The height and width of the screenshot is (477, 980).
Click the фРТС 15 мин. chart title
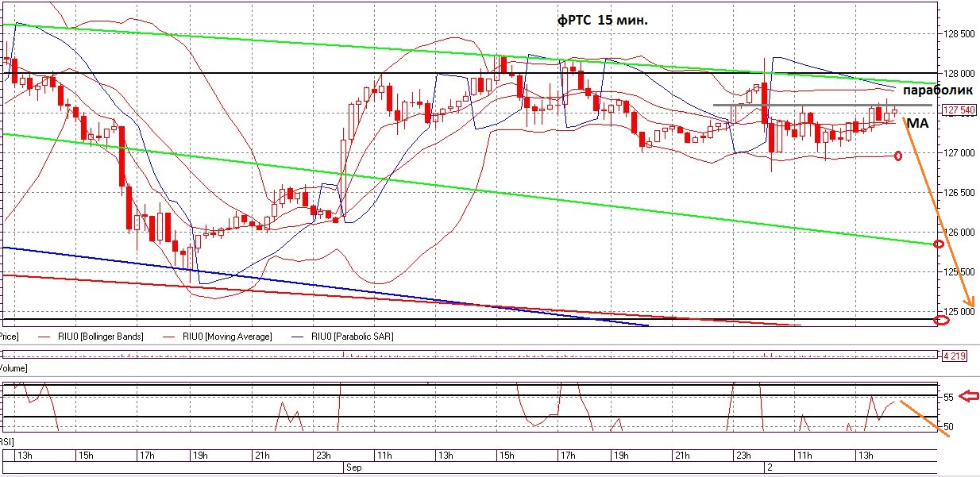(x=602, y=21)
